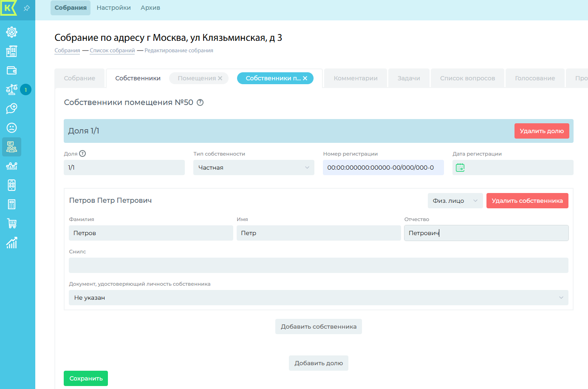Screen dimensions: 588x389
Task: Open the calculator icon in sidebar
Action: (x=11, y=204)
